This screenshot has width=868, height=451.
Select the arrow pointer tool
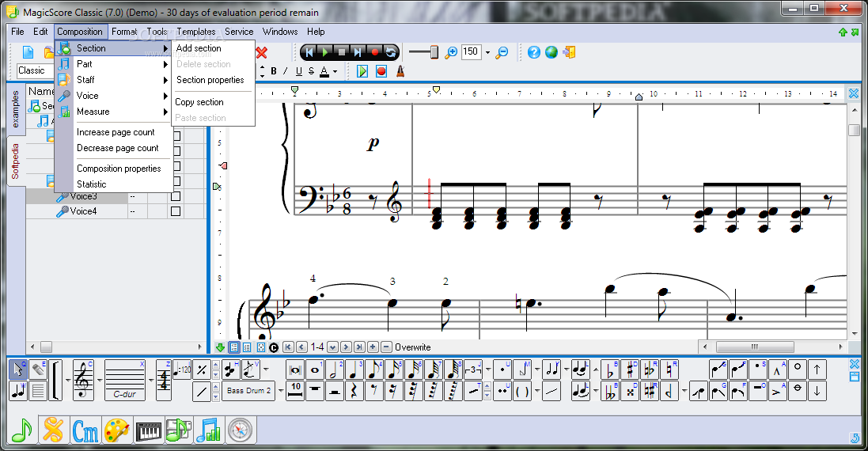coord(18,370)
